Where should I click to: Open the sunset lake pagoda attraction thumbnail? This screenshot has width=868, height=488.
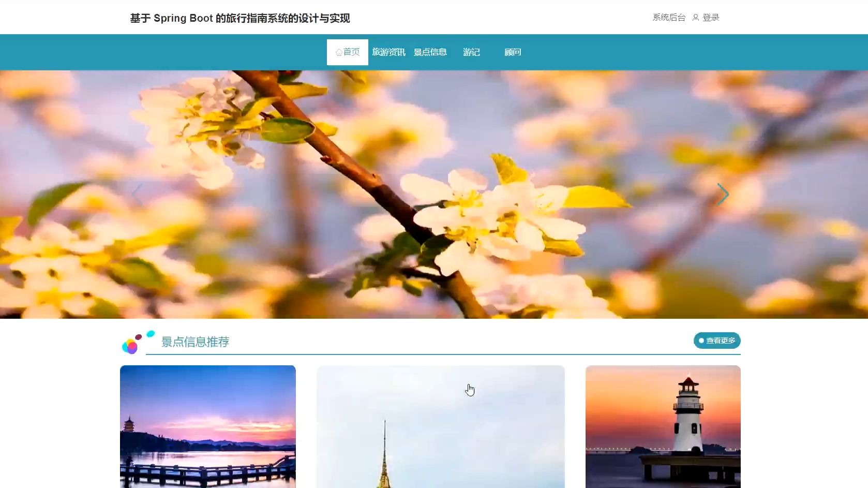pyautogui.click(x=208, y=426)
